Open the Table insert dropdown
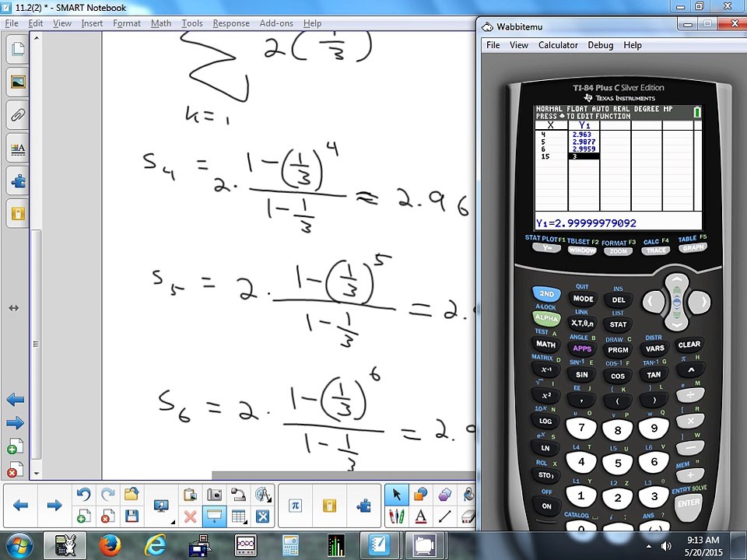 238,516
